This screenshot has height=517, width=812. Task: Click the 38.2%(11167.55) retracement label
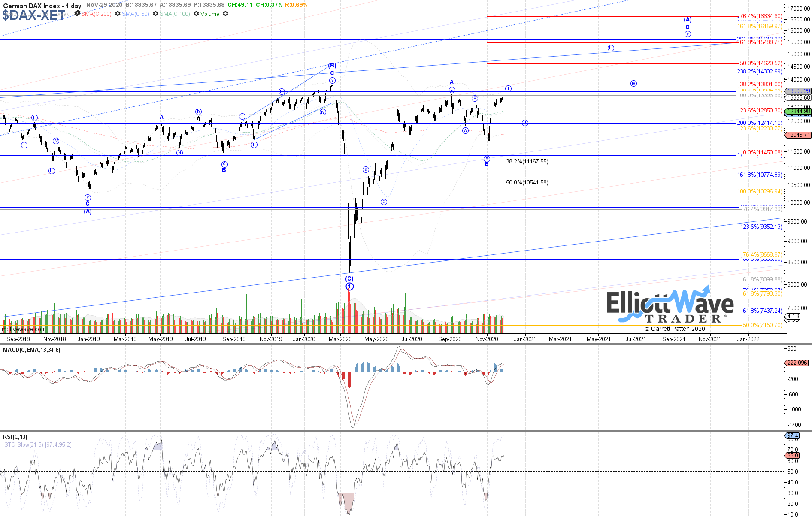tap(527, 162)
